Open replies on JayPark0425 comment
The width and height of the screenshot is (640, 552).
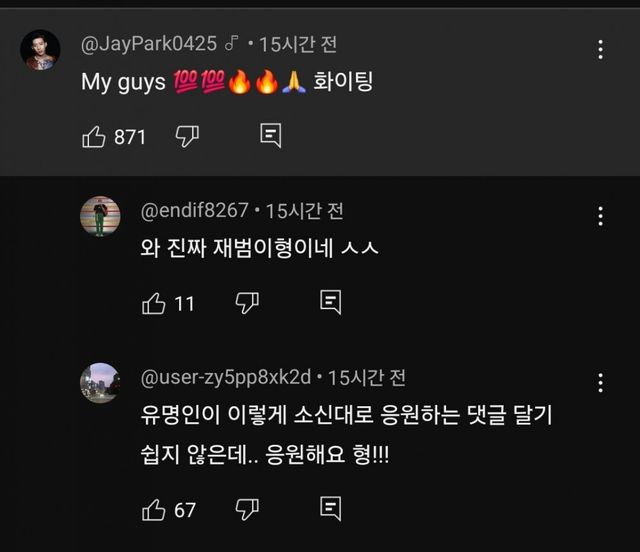[270, 136]
